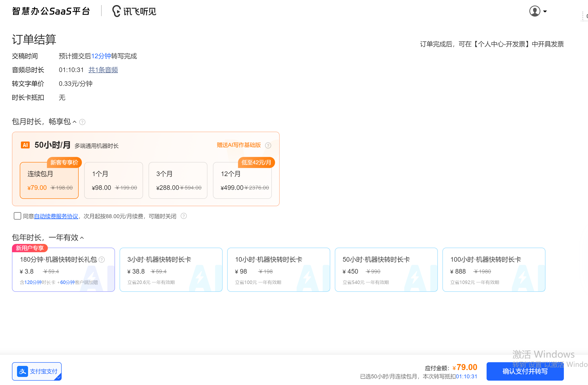This screenshot has width=588, height=385.
Task: Click 确认支付并转写 button
Action: (x=525, y=371)
